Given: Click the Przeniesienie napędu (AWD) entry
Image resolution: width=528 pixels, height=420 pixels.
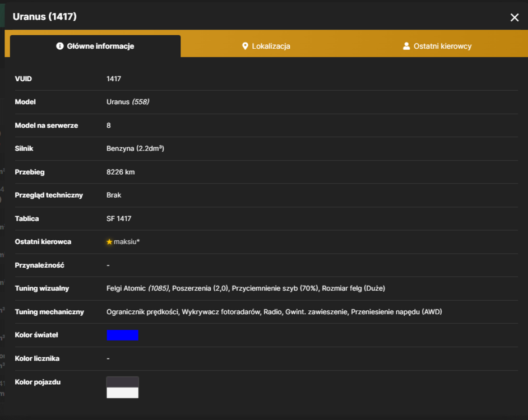Looking at the screenshot, I should tap(396, 312).
